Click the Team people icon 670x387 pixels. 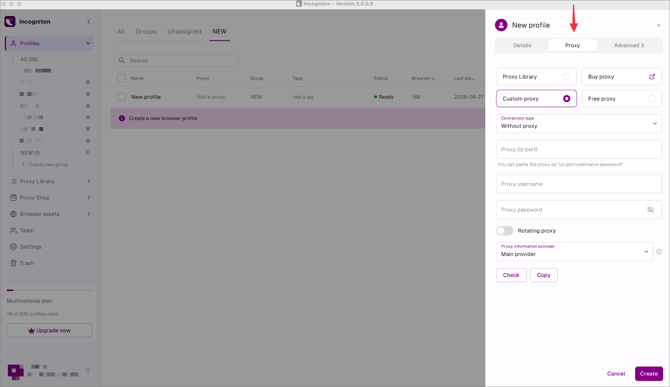tap(13, 230)
